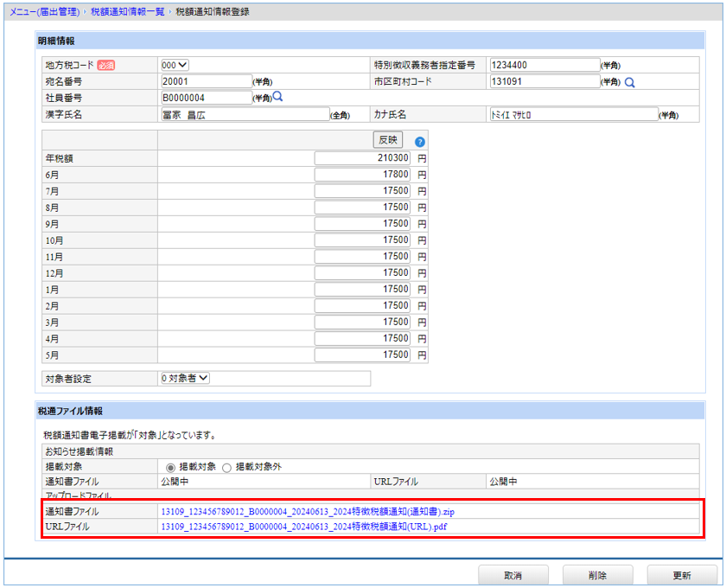Screen dimensions: 726x588
Task: Select the 掲載対象 radio button
Action: click(170, 468)
